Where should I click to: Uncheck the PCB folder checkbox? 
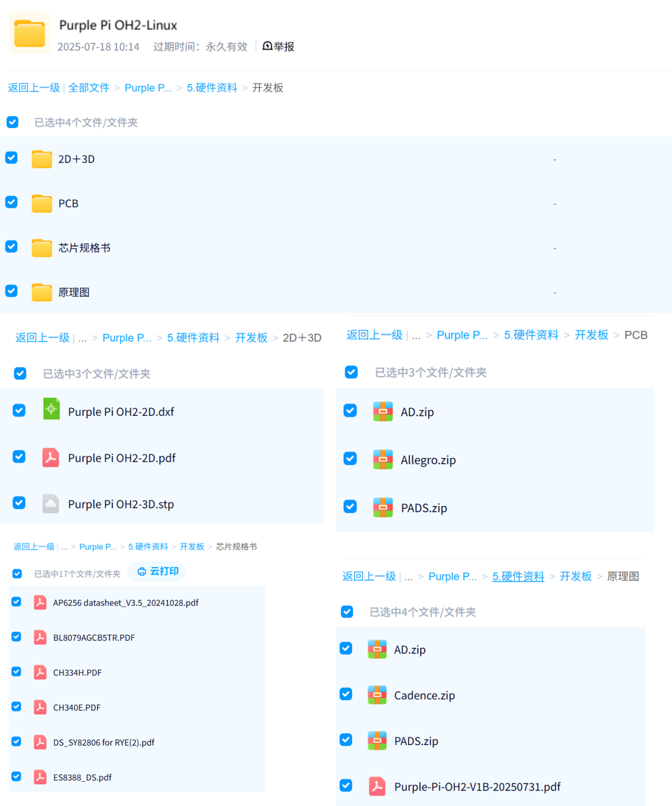(x=11, y=202)
